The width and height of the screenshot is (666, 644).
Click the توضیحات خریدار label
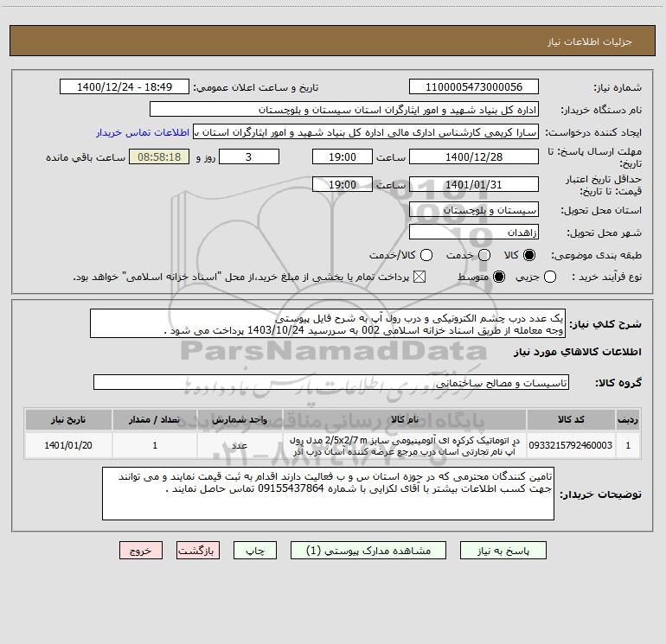pyautogui.click(x=600, y=494)
